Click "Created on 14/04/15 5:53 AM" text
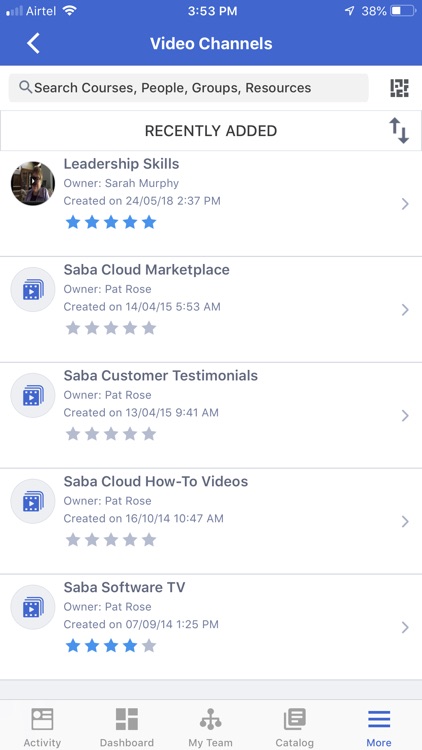Image resolution: width=422 pixels, height=750 pixels. click(x=142, y=307)
